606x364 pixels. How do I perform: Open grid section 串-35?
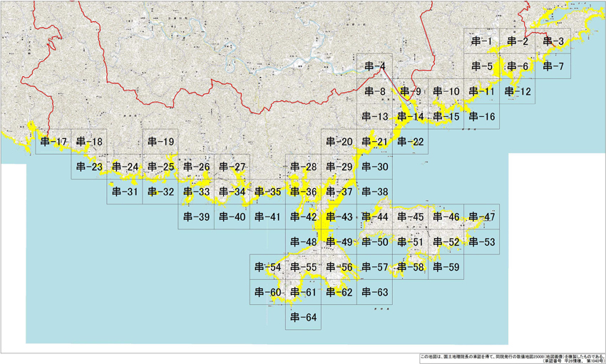tap(267, 192)
